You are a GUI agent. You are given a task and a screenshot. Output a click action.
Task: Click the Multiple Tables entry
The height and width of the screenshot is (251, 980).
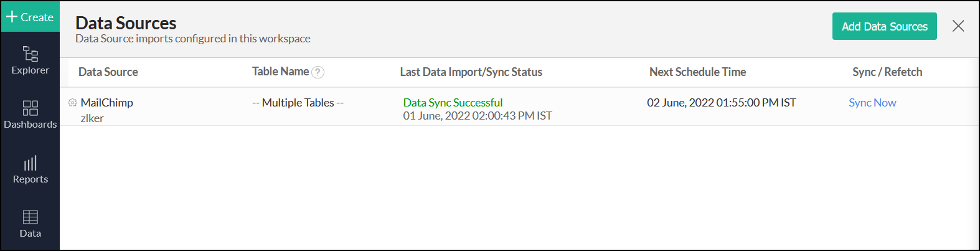coord(298,103)
